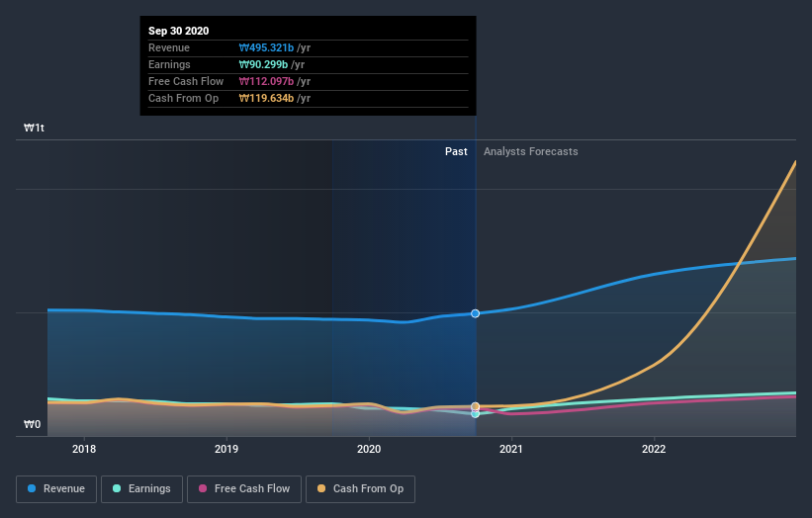Toggle the Free Cash Flow legend button
Screen dimensions: 812x518
[244, 489]
